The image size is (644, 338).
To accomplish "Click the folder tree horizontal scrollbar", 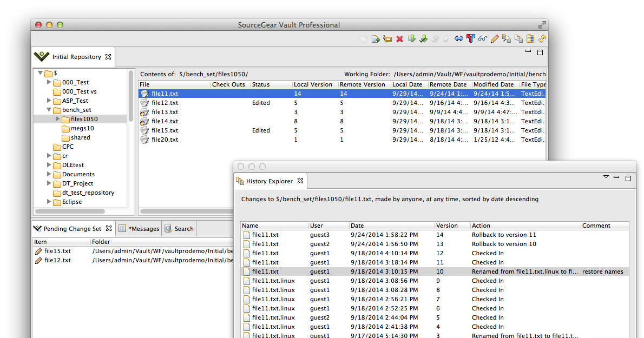I will pyautogui.click(x=70, y=211).
